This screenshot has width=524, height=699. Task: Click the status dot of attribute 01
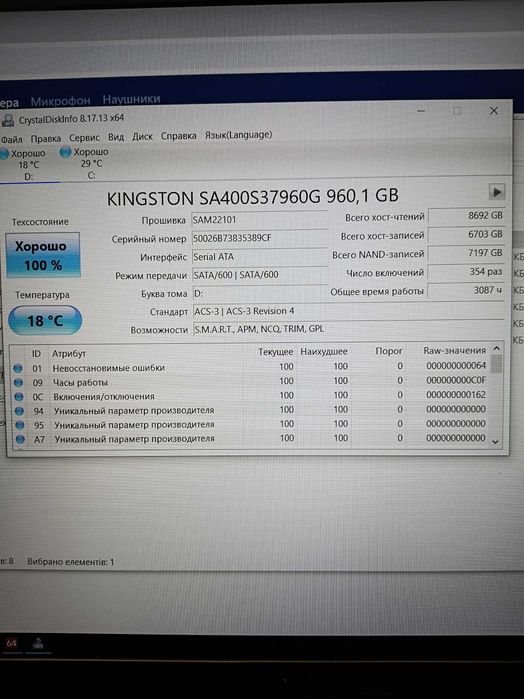17,368
